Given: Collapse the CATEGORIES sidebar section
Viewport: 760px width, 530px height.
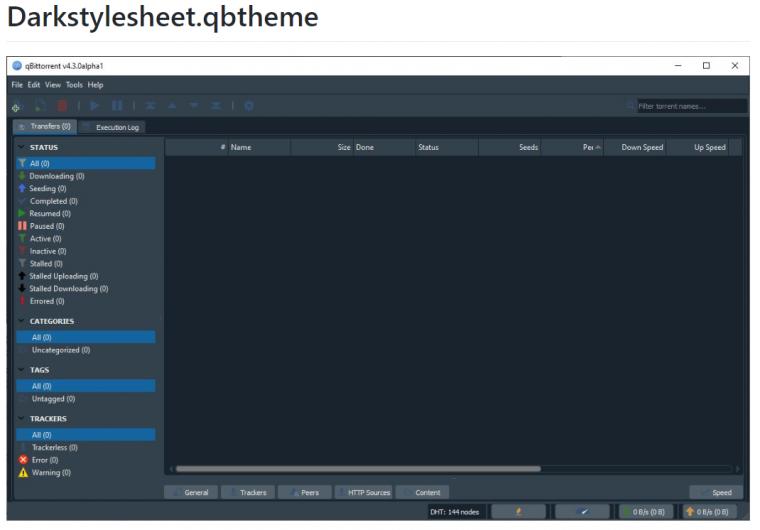Looking at the screenshot, I should (x=21, y=321).
